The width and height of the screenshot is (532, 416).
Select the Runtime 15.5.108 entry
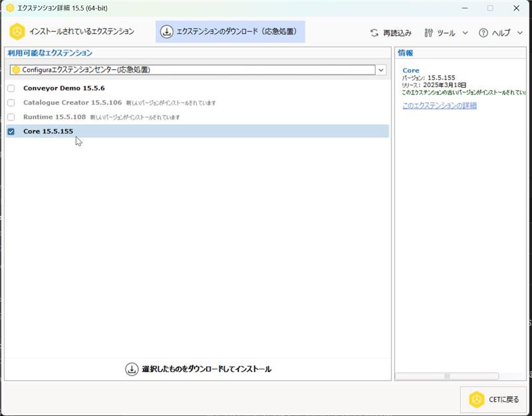[55, 117]
